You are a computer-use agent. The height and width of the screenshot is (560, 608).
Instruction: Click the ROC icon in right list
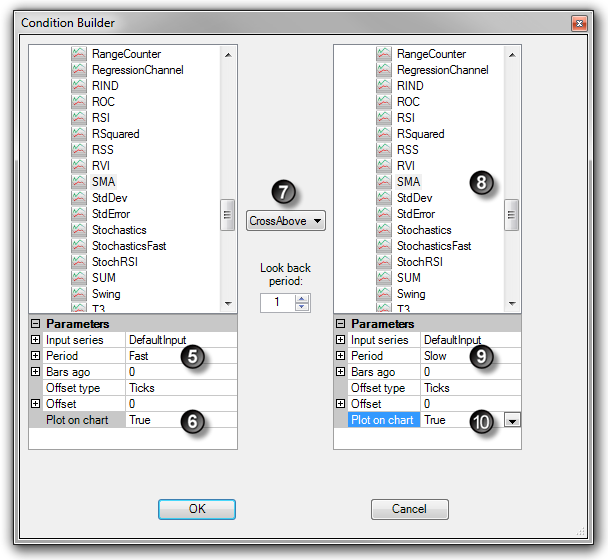point(384,102)
